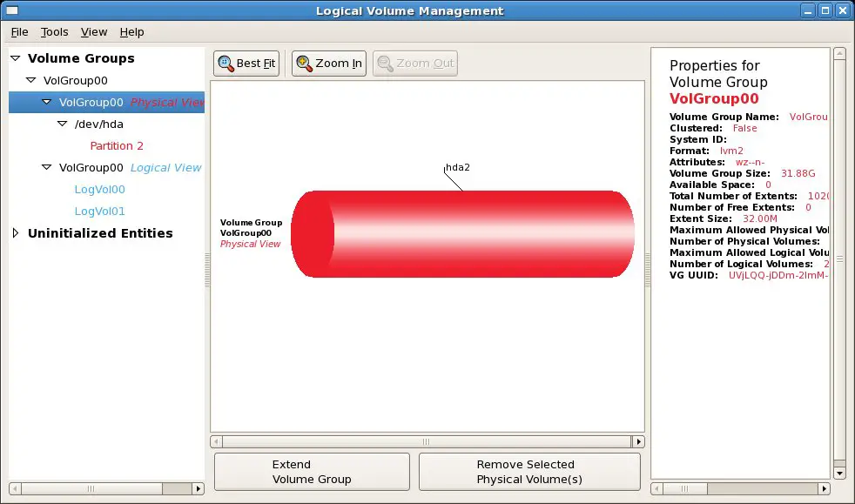Click the canvas horizontal scrollbar

pos(427,440)
